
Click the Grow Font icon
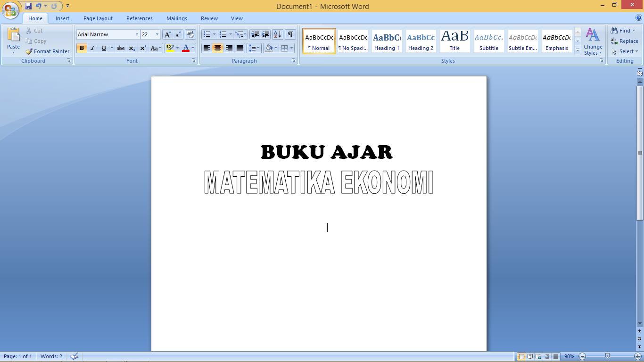click(167, 34)
